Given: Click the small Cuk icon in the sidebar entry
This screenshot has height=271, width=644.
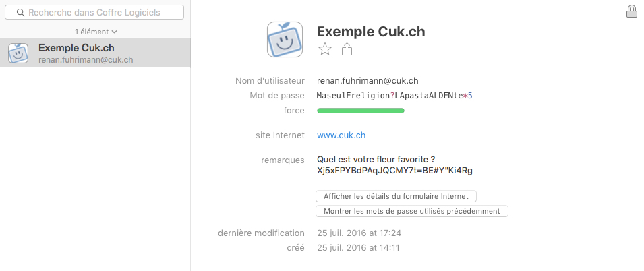Looking at the screenshot, I should click(x=18, y=53).
